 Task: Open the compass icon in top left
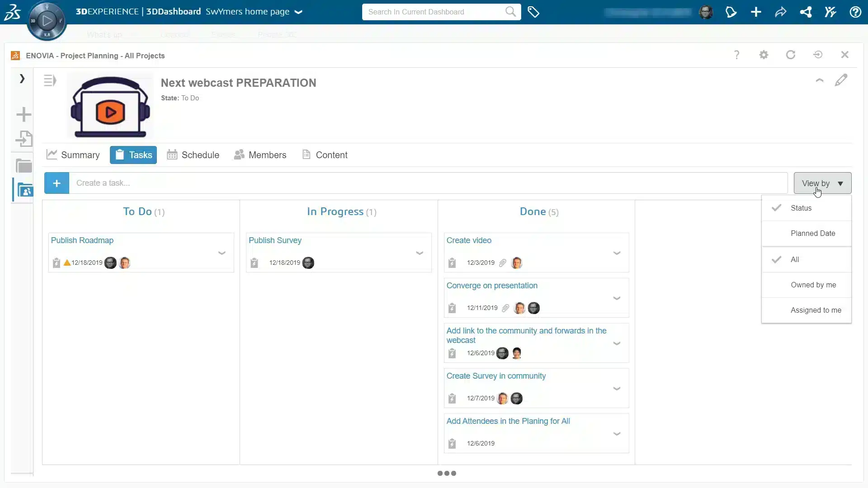pyautogui.click(x=47, y=21)
